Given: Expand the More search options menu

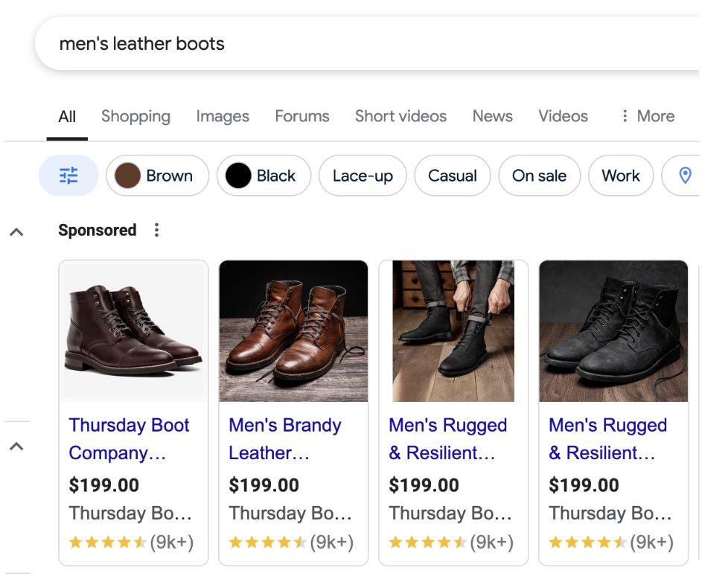Looking at the screenshot, I should point(647,116).
